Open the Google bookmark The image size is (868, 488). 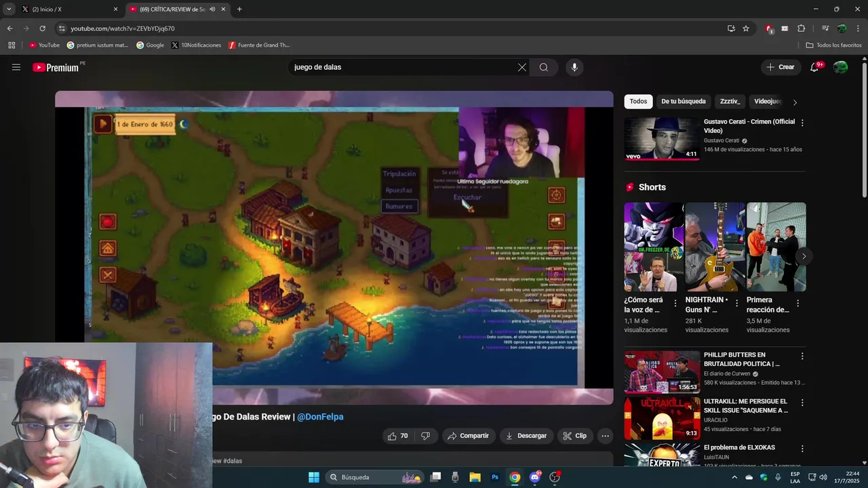pos(150,45)
